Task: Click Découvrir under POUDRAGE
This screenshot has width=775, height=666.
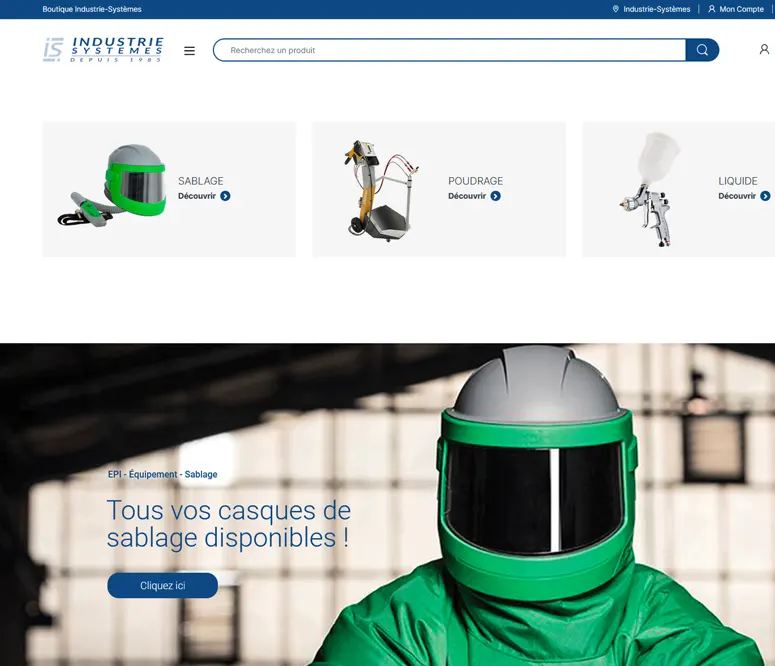Action: coord(467,196)
